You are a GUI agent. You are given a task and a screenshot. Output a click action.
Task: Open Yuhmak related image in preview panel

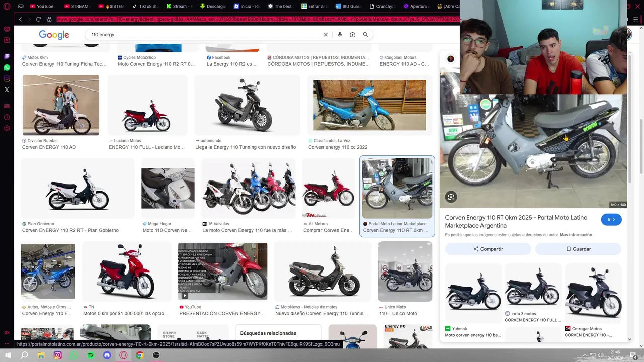(473, 294)
